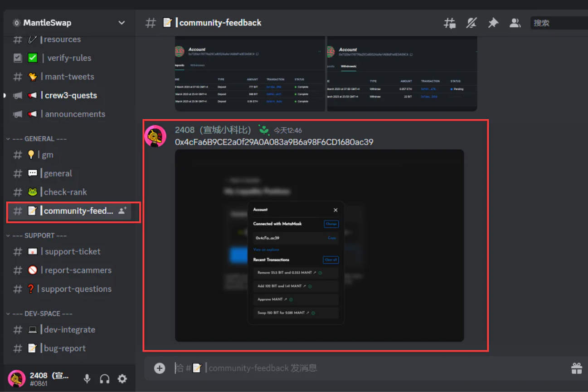Open the check-rank channel

coord(69,192)
